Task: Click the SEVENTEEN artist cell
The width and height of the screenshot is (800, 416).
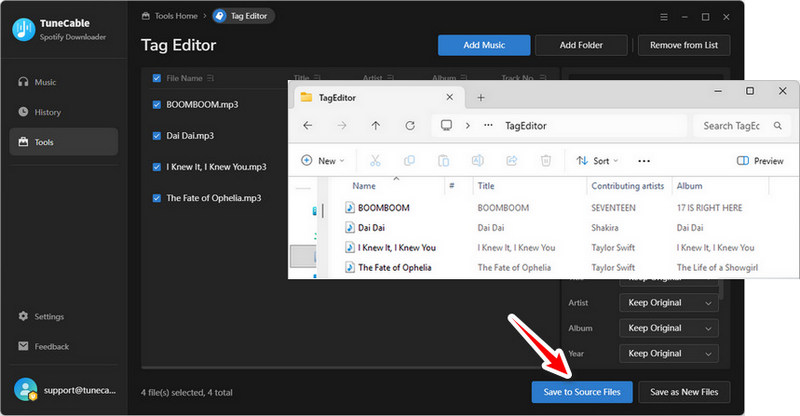Action: (x=613, y=208)
